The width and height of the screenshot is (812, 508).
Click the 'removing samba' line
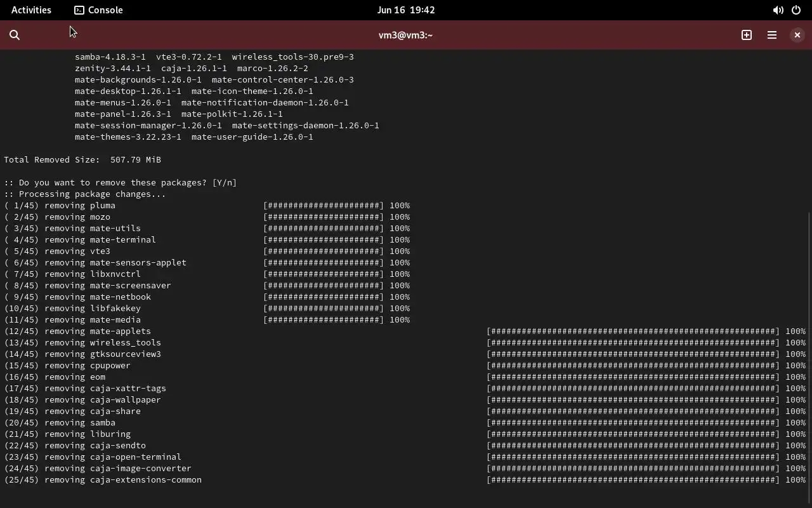(405, 423)
